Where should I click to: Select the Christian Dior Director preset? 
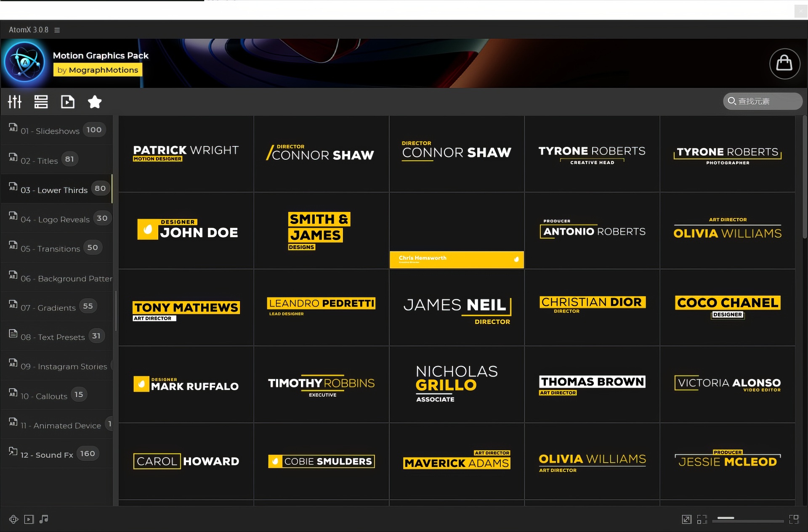592,308
